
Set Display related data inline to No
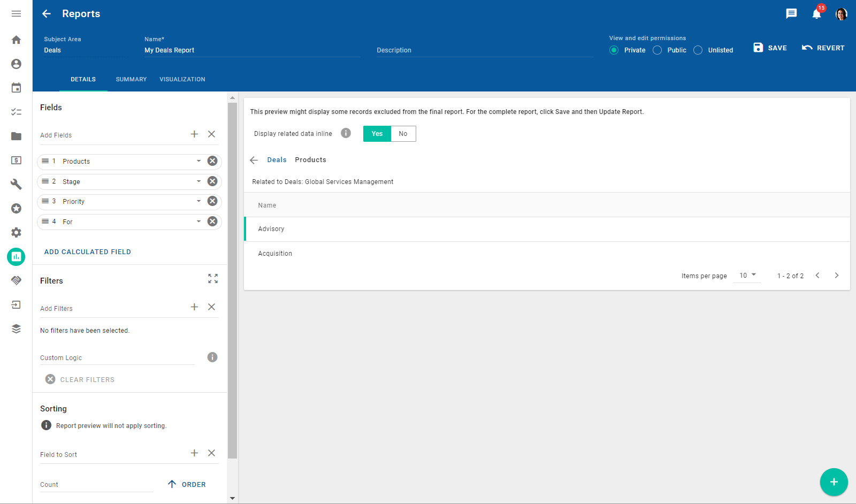(x=403, y=134)
